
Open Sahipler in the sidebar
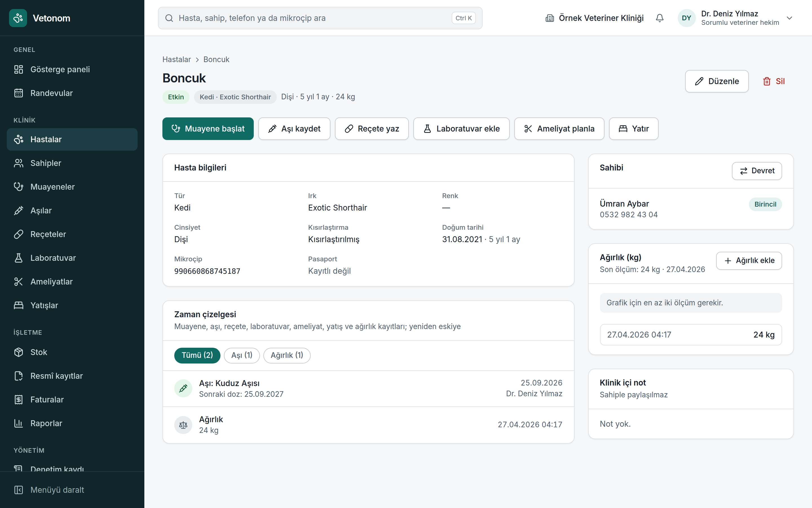tap(72, 163)
